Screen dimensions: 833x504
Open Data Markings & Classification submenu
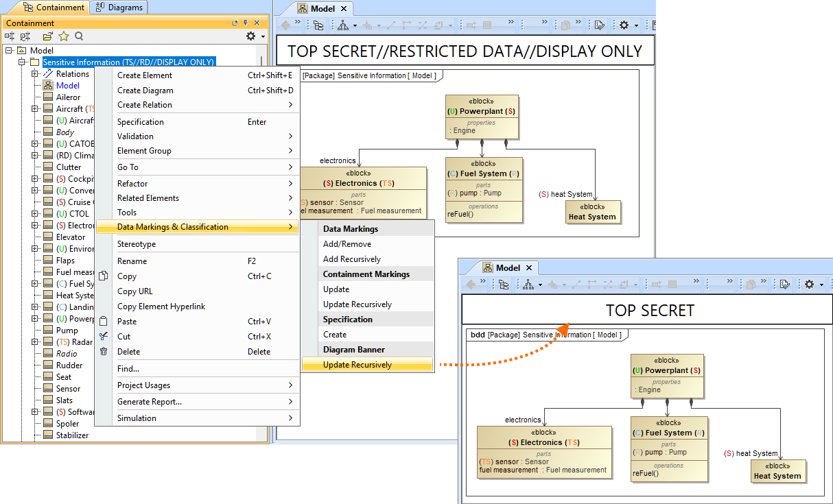pyautogui.click(x=198, y=227)
